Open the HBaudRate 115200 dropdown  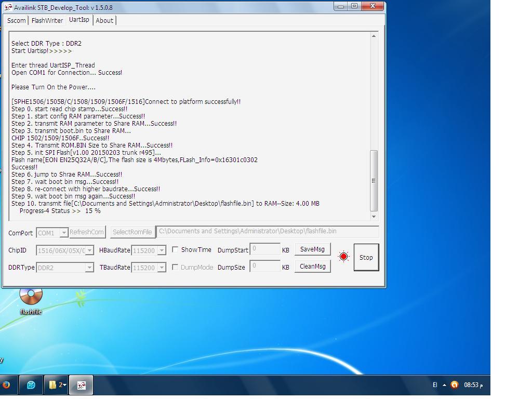[162, 250]
